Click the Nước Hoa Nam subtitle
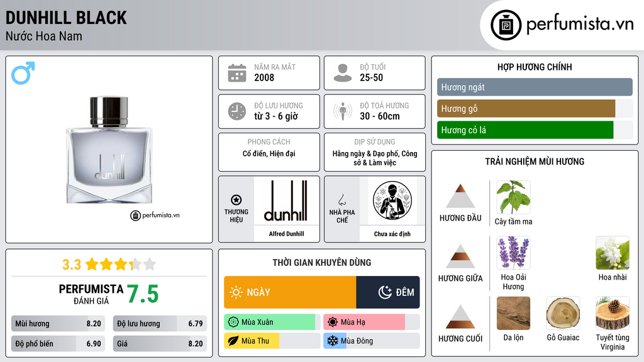Screen dimensions: 644x362 (x=44, y=36)
